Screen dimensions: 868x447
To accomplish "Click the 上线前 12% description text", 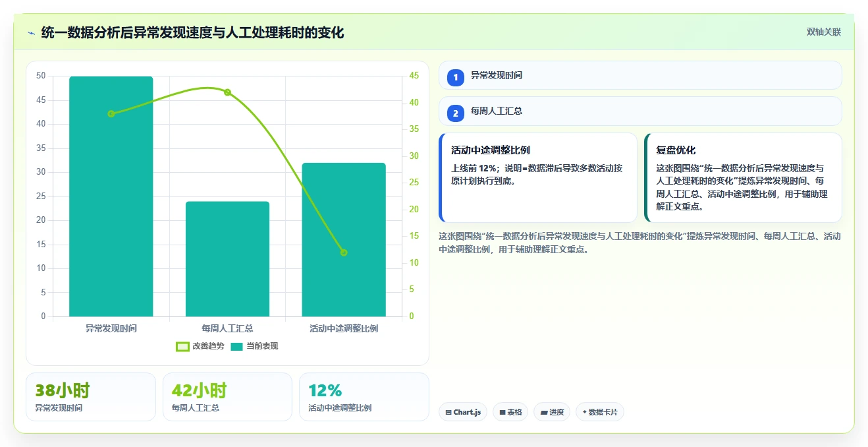I will (x=537, y=175).
